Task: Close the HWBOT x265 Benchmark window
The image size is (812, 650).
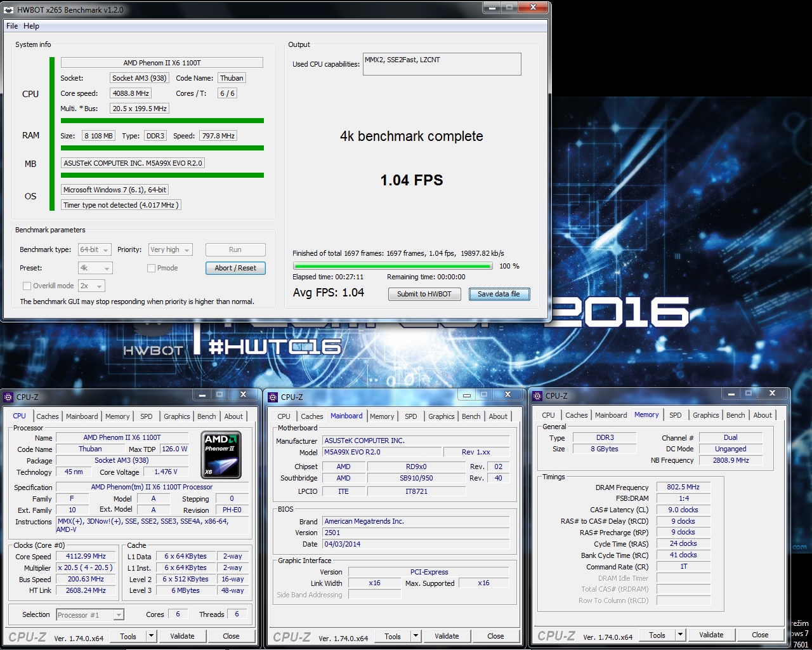Action: (534, 8)
